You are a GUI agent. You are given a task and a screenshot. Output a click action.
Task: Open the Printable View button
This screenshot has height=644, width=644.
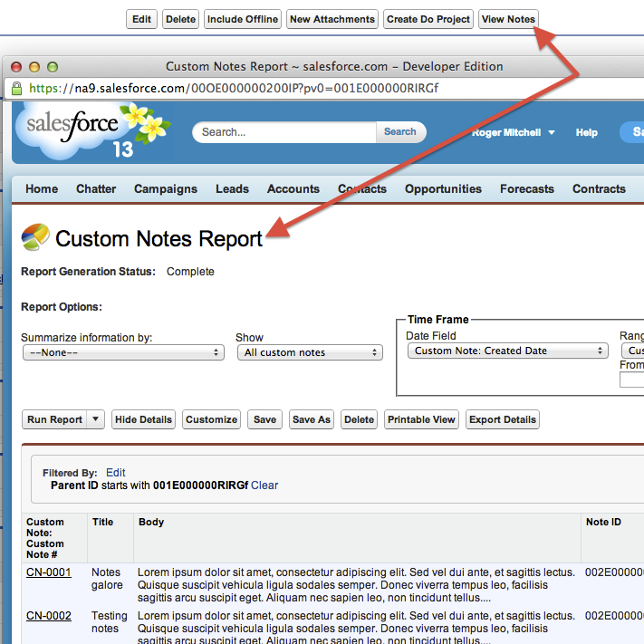[x=421, y=419]
